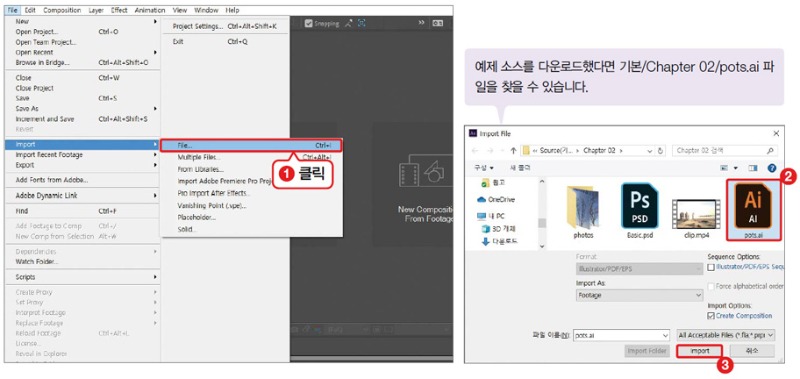Open view options dropdown arrow
The width and height of the screenshot is (800, 379).
tap(735, 167)
